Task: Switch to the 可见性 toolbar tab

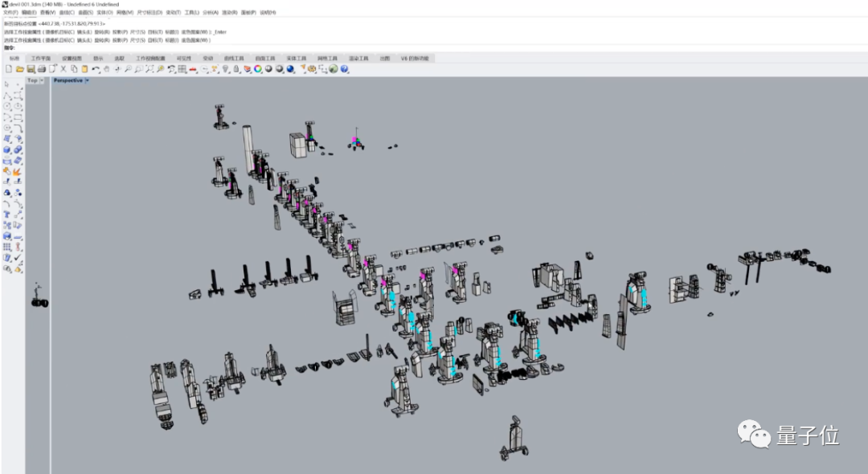Action: tap(183, 58)
